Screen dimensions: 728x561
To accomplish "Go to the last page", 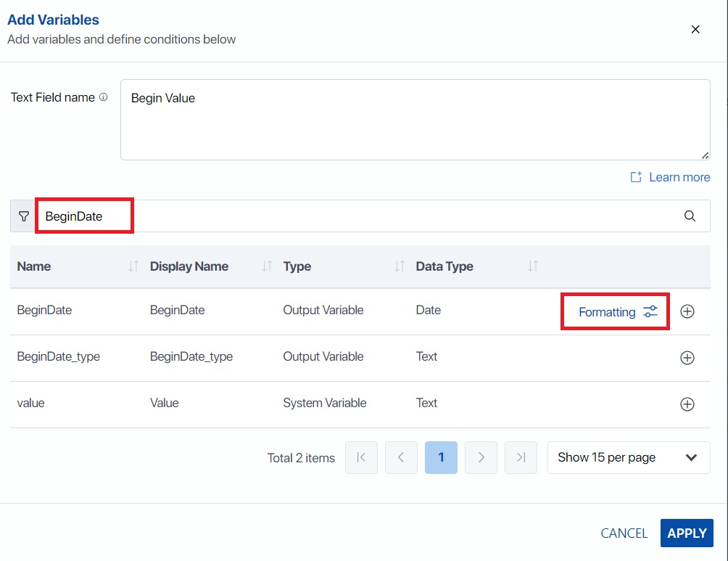I will pos(521,457).
